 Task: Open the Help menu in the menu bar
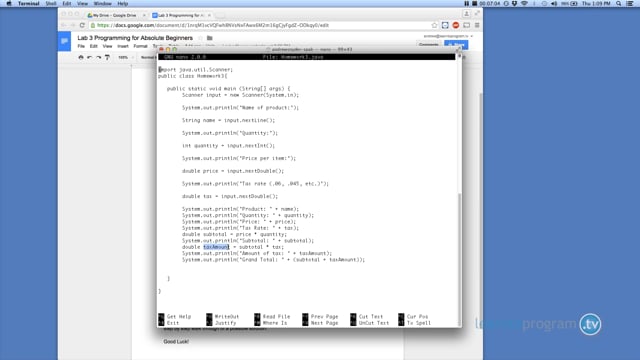tap(122, 3)
